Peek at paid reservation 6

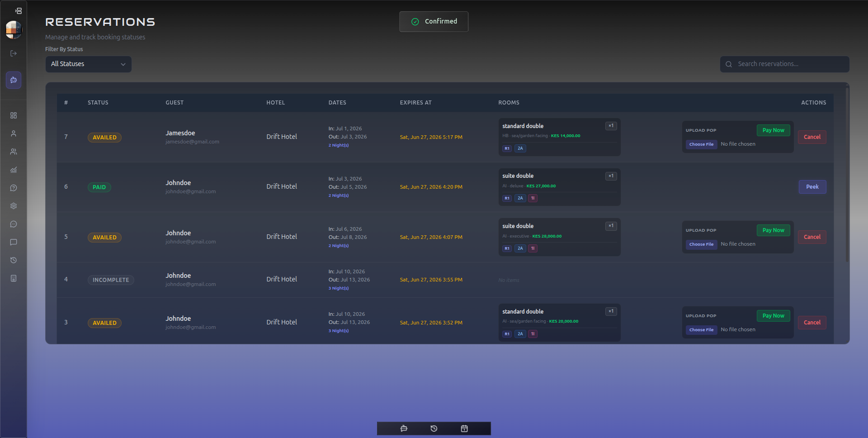pyautogui.click(x=812, y=187)
